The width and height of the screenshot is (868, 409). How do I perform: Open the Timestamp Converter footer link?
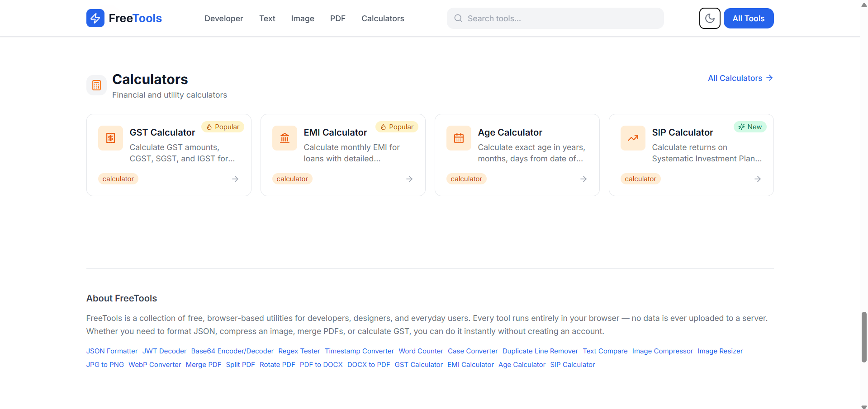(359, 351)
